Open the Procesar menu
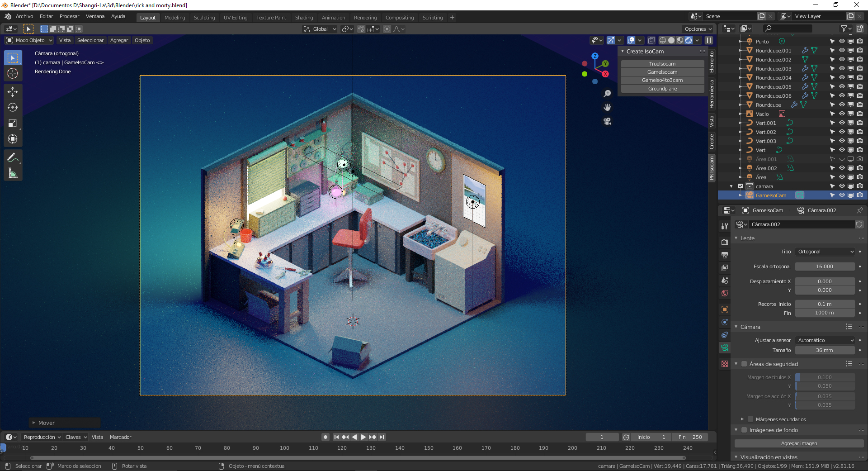Image resolution: width=868 pixels, height=471 pixels. [69, 16]
